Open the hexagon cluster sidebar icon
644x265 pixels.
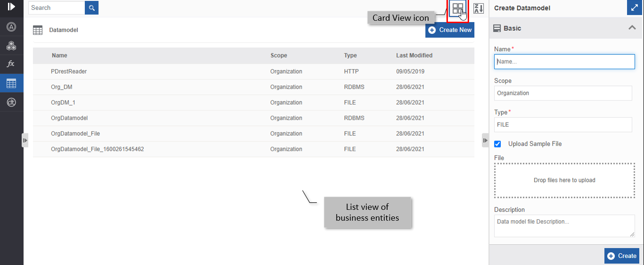(x=11, y=46)
